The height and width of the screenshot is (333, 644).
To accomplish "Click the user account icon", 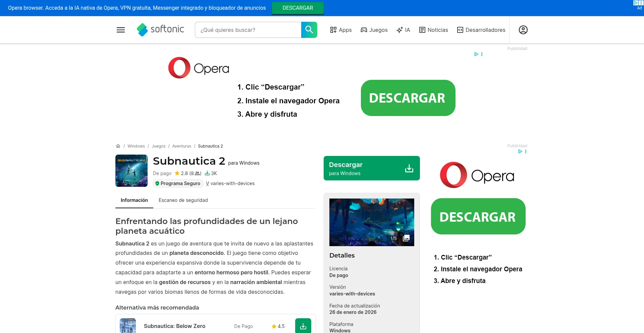I will pos(523,30).
